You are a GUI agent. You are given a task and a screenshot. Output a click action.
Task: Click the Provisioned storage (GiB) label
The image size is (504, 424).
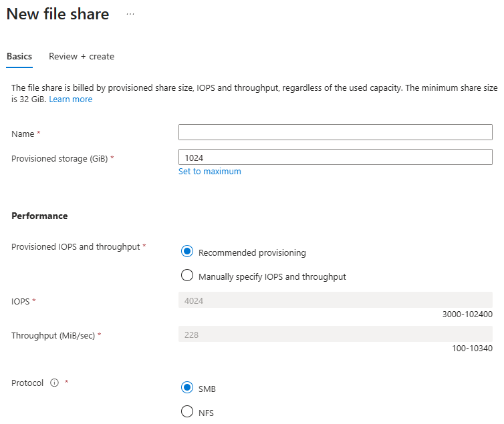pyautogui.click(x=59, y=159)
